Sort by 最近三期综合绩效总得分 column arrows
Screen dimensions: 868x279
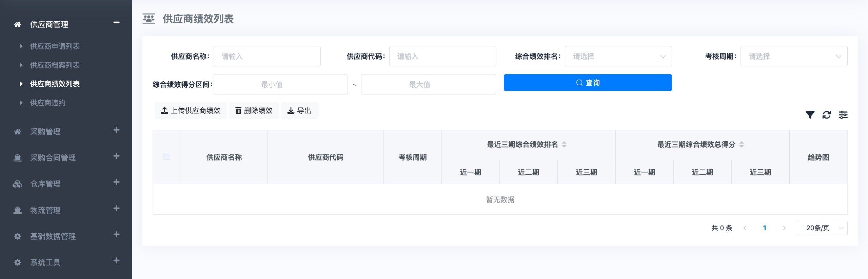[742, 145]
